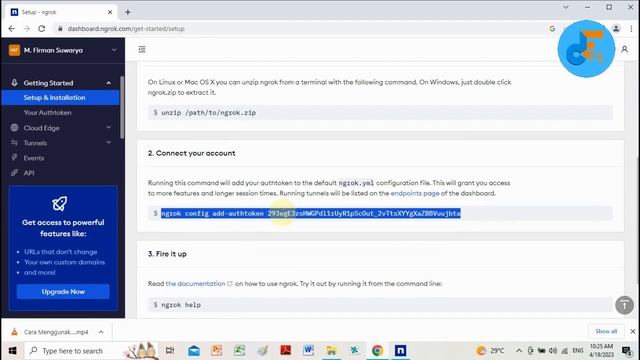Click the Upgrade Now button
This screenshot has width=640, height=360.
(x=63, y=291)
